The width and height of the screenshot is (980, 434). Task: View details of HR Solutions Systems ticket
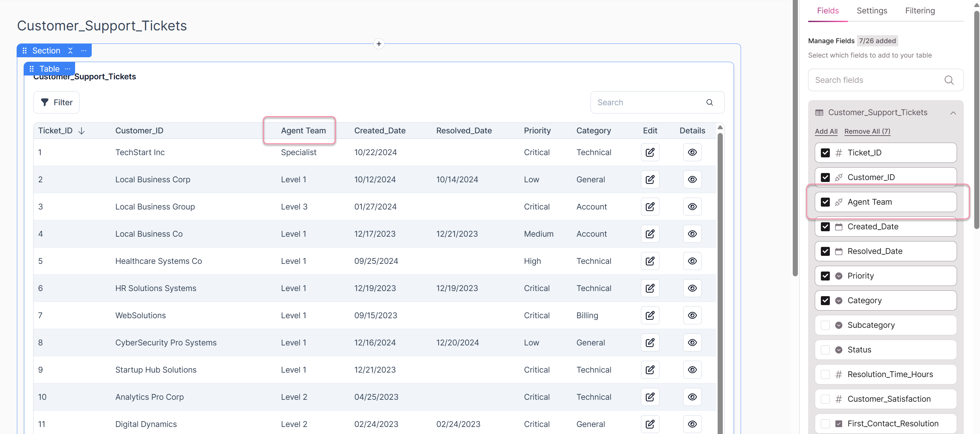pyautogui.click(x=692, y=288)
